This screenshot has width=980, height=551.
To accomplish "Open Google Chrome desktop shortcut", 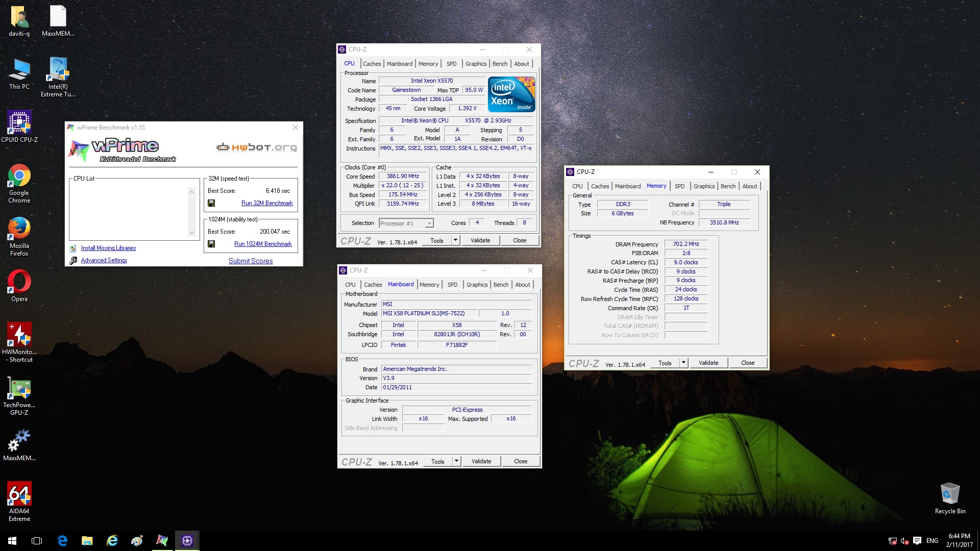I will (x=19, y=184).
